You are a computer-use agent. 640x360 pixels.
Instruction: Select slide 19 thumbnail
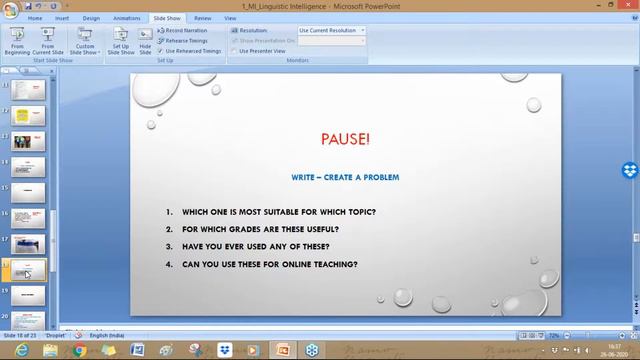pos(28,296)
